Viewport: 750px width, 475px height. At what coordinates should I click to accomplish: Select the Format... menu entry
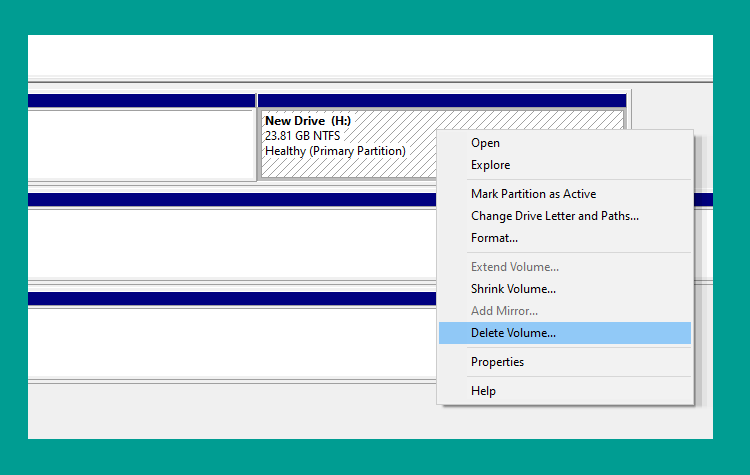coord(564,238)
